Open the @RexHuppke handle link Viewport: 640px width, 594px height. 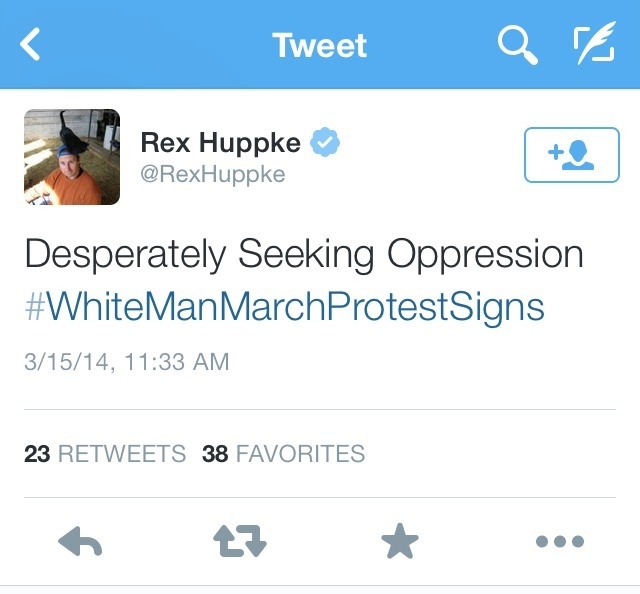pos(212,175)
